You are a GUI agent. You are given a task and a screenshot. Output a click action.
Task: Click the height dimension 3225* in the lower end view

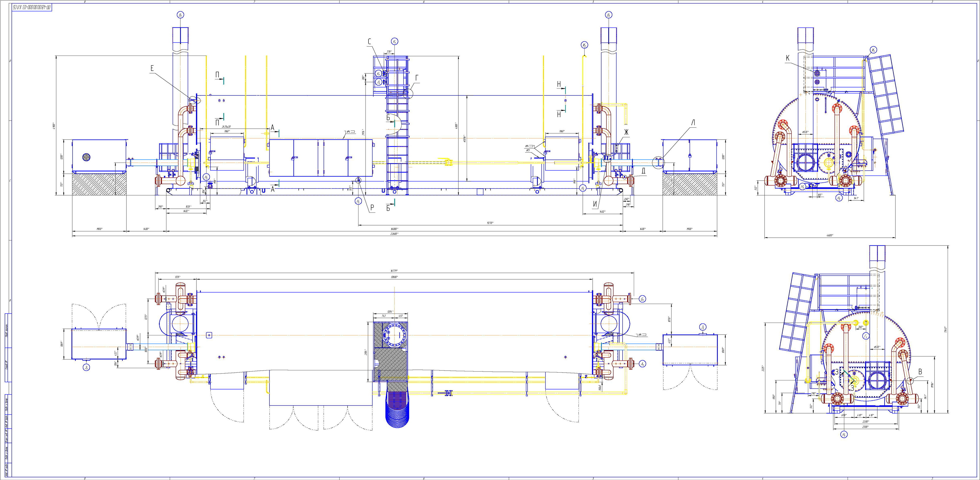(x=763, y=368)
